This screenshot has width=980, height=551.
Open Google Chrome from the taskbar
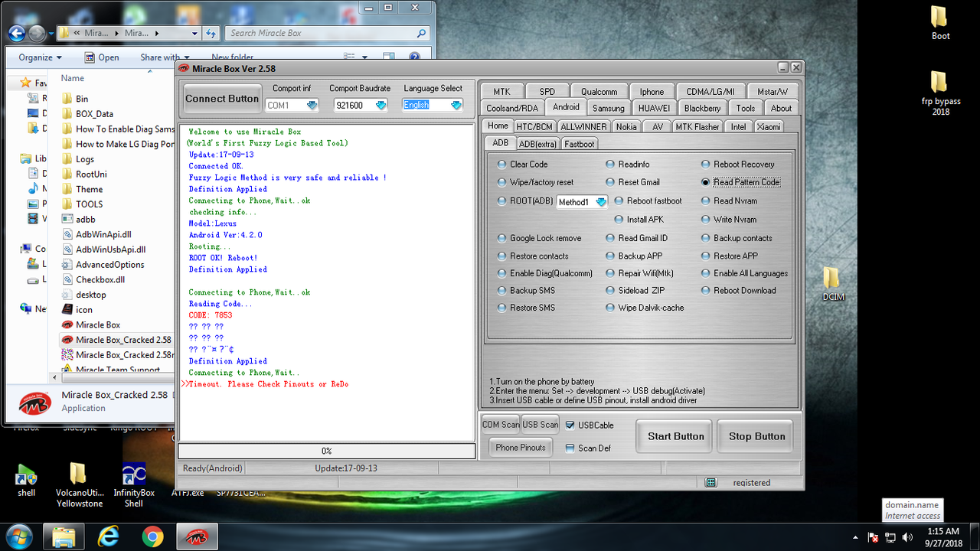click(x=152, y=537)
